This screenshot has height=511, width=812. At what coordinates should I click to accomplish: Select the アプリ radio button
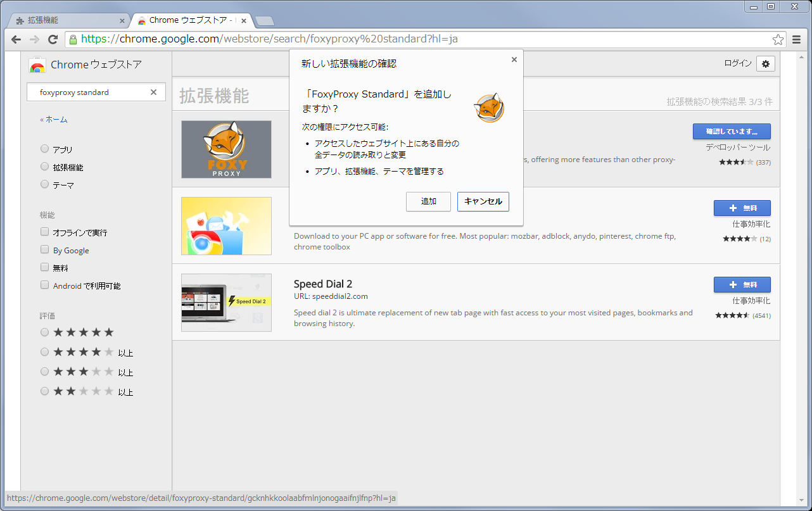[44, 149]
